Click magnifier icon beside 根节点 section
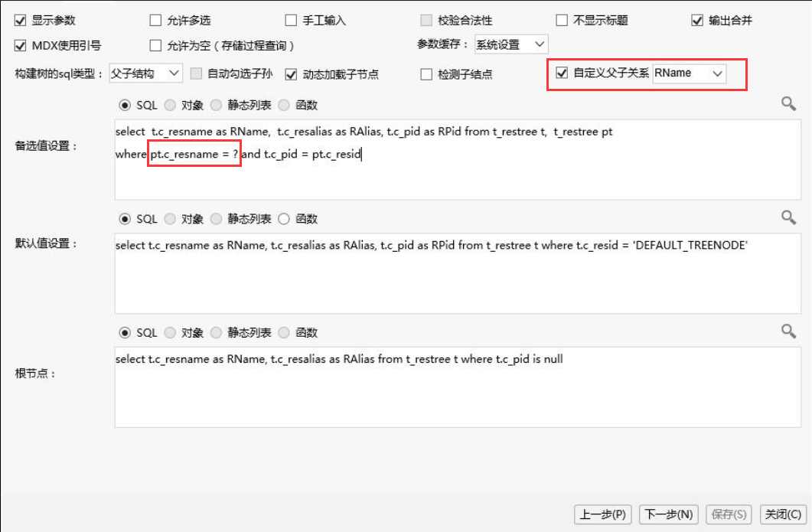The width and height of the screenshot is (812, 532). [x=788, y=331]
